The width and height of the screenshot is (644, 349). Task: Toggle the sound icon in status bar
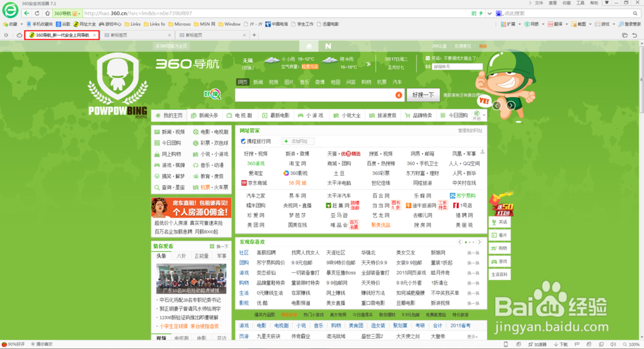613,344
